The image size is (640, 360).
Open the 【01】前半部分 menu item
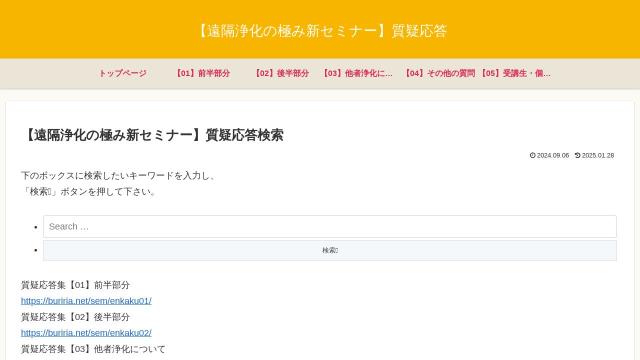203,73
